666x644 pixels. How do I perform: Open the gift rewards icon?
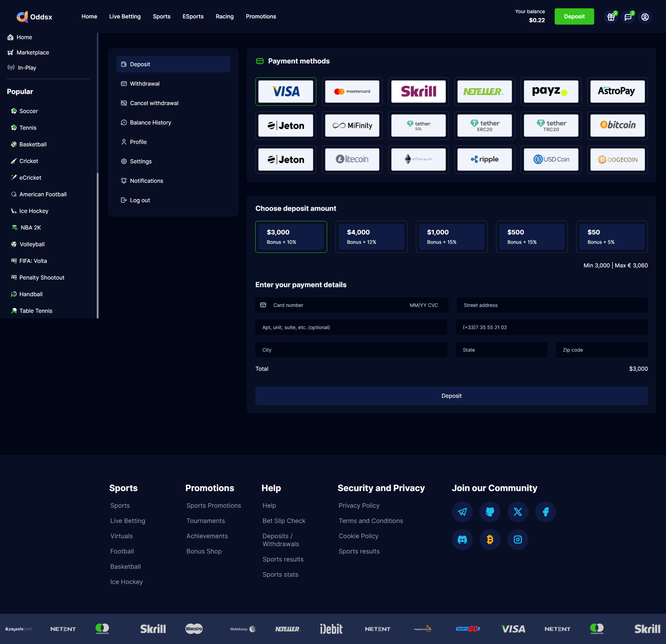(611, 17)
